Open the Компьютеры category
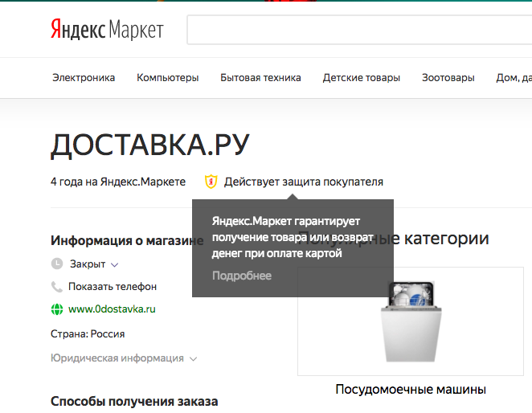 click(168, 78)
